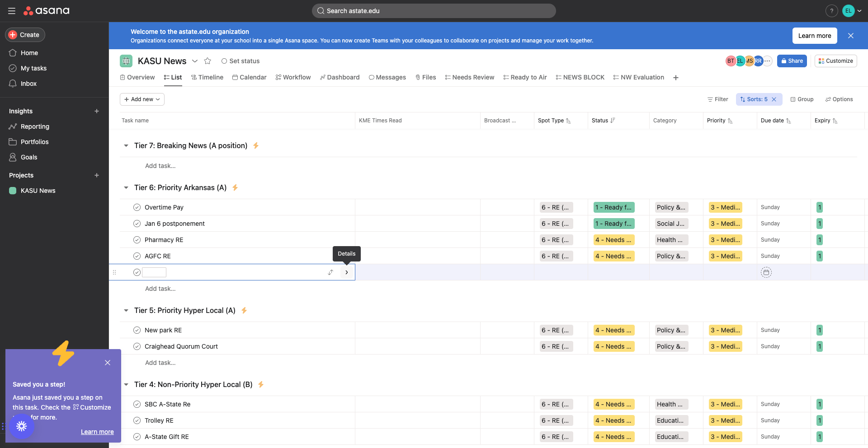868x448 pixels.
Task: Grab the drag handle of new task
Action: [114, 272]
